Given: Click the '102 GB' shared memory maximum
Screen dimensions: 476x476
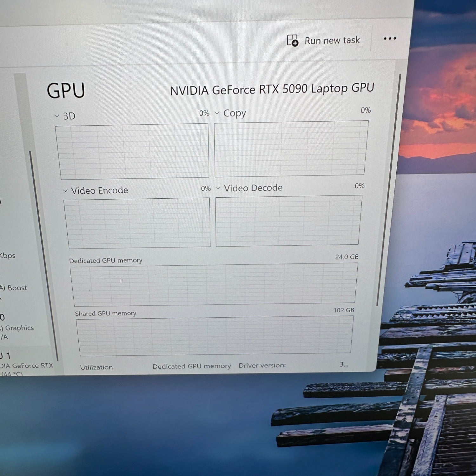Looking at the screenshot, I should coord(344,310).
